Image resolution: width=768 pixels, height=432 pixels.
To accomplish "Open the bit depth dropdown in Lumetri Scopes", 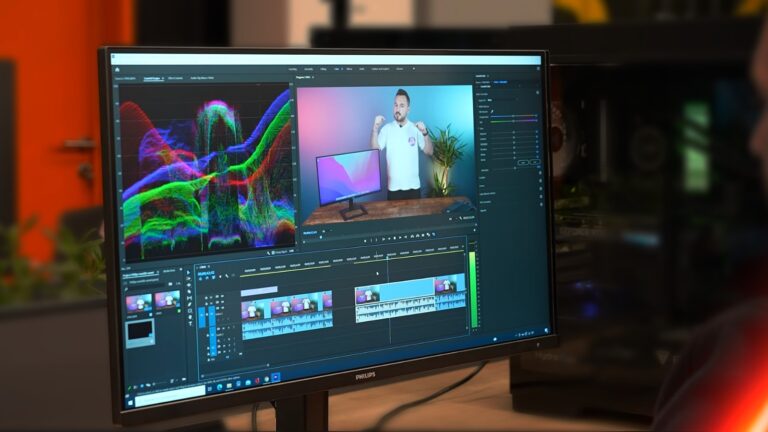I will (291, 251).
